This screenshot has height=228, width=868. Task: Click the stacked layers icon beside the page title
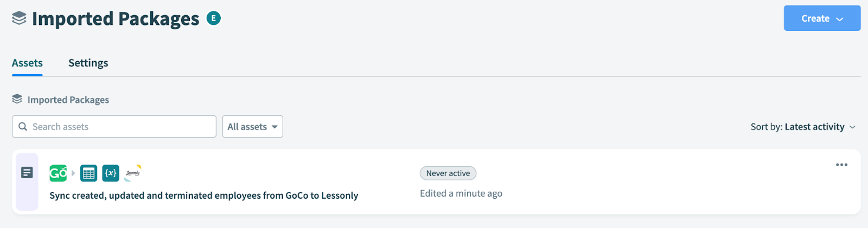click(x=19, y=18)
